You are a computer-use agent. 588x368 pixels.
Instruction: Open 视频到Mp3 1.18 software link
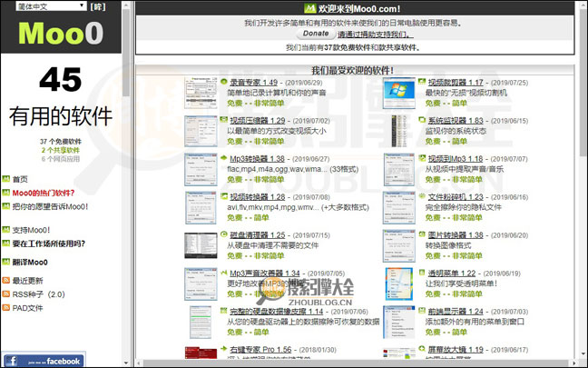coord(456,159)
